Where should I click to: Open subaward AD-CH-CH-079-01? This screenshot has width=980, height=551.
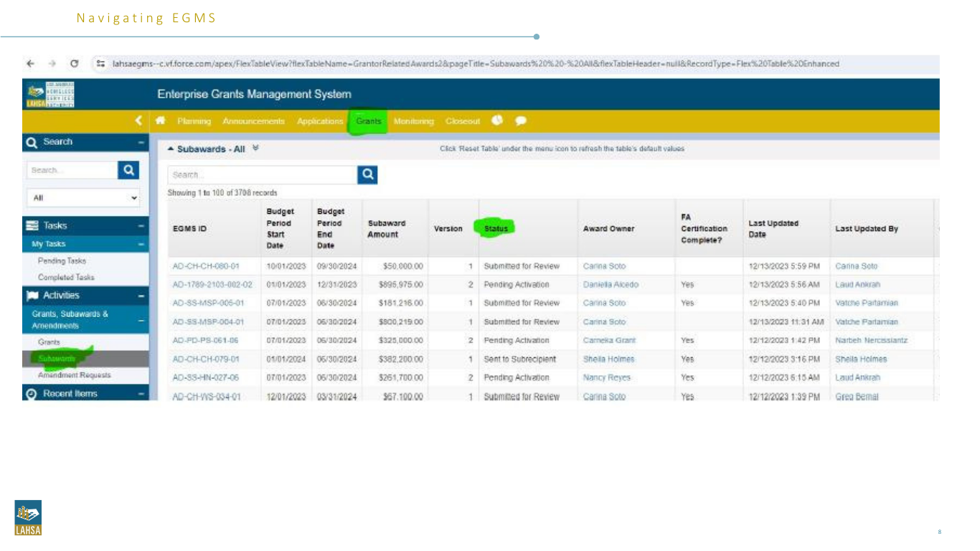coord(207,359)
